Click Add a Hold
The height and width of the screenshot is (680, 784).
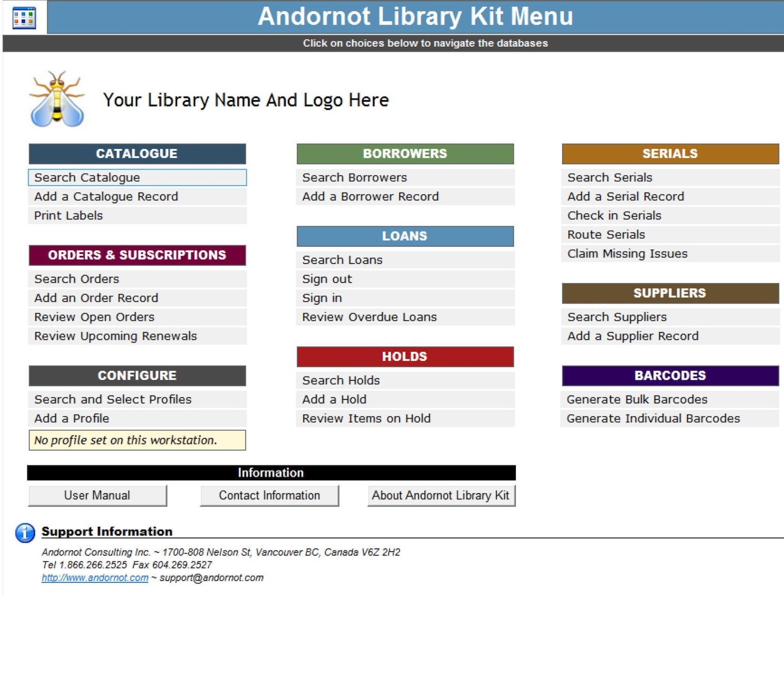405,399
